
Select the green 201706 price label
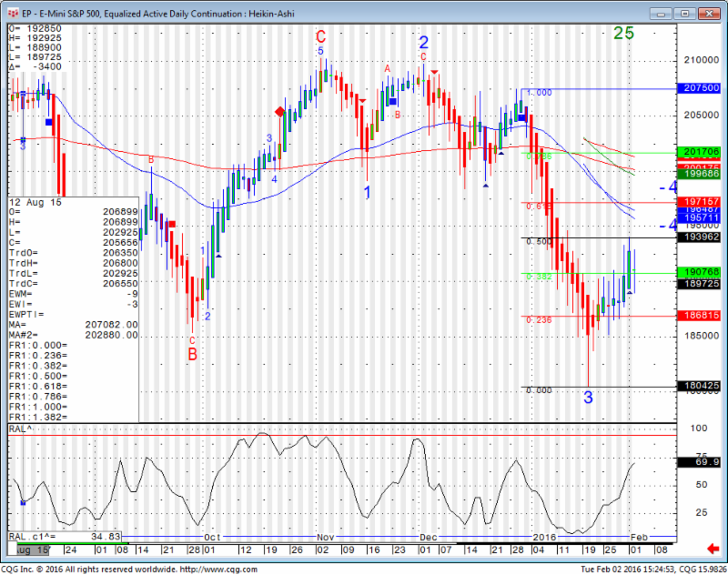699,152
